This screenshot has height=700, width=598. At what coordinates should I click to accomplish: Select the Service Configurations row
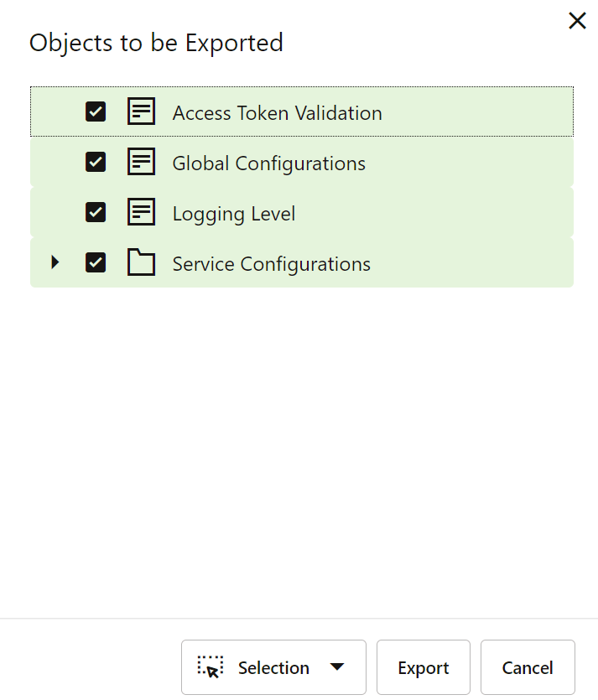pyautogui.click(x=271, y=262)
